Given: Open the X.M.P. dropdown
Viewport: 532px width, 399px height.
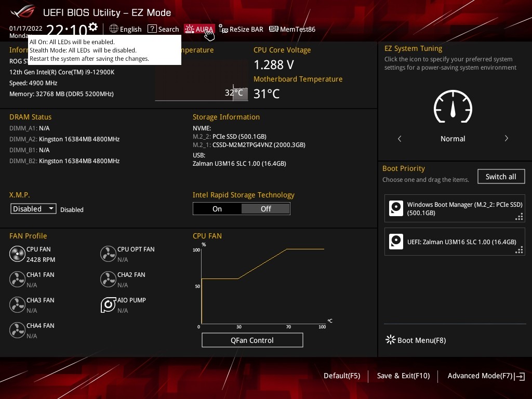Looking at the screenshot, I should (33, 209).
